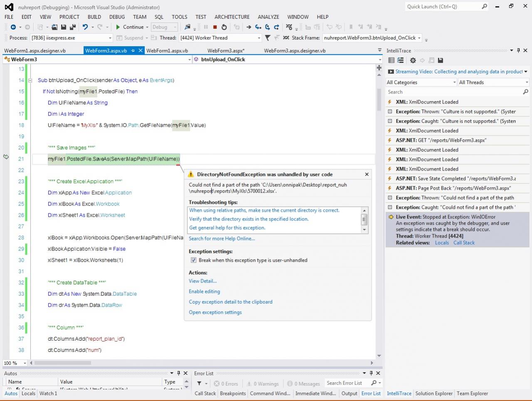Copy exception detail to the clipboard

(x=231, y=302)
